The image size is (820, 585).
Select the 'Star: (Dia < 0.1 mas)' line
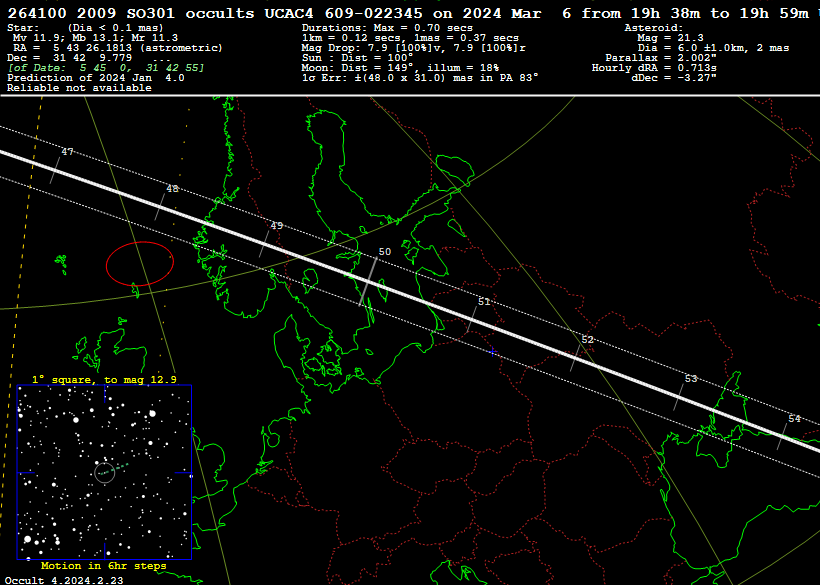click(85, 28)
